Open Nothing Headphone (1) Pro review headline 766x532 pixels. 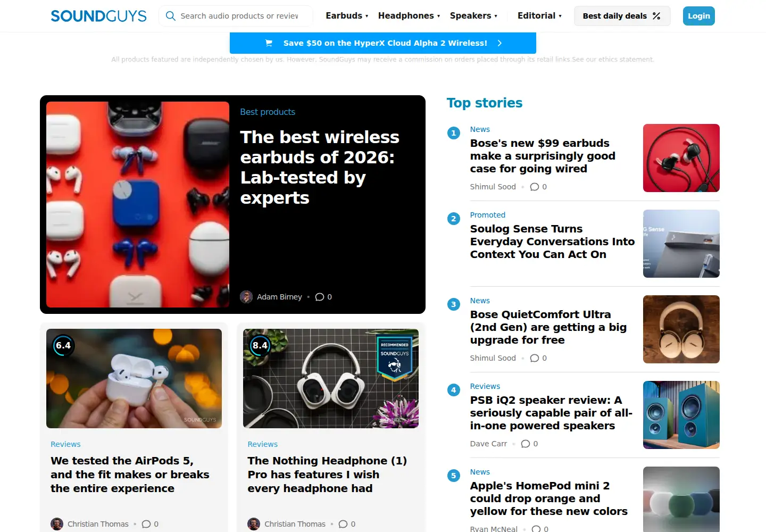point(327,475)
